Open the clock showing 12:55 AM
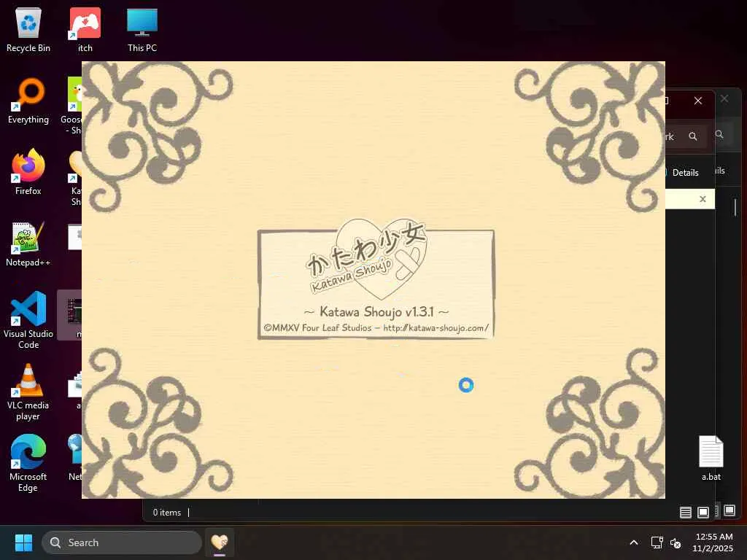The height and width of the screenshot is (560, 747). 713,542
